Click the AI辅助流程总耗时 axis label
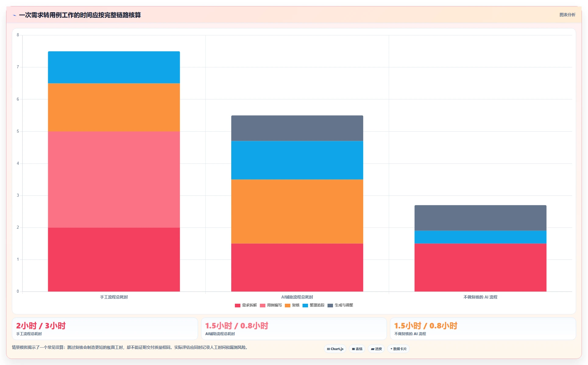Screen dimensions: 588x365 (x=297, y=297)
